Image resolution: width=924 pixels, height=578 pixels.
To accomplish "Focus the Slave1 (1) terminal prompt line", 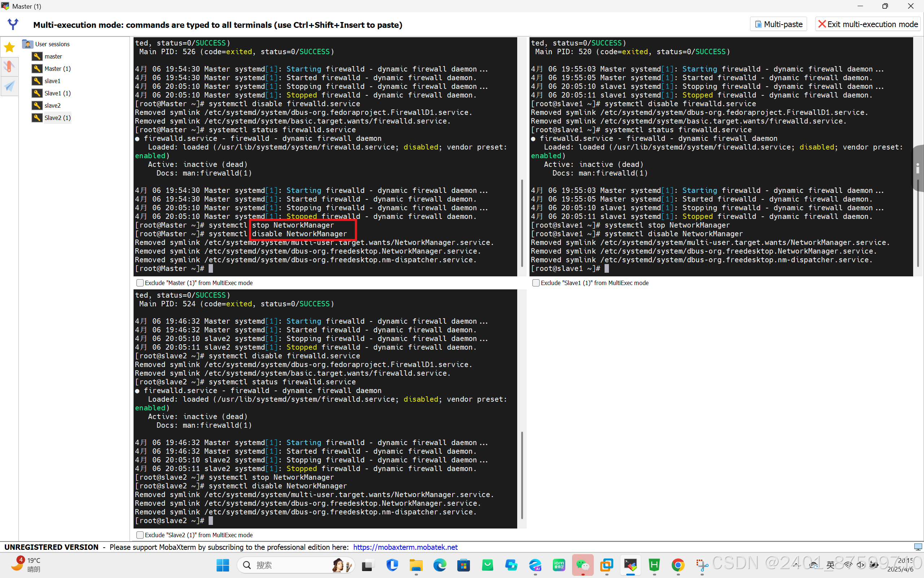I will coord(570,268).
